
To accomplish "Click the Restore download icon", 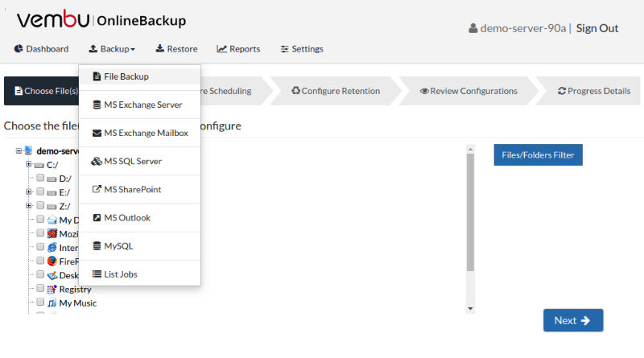I will tap(159, 49).
